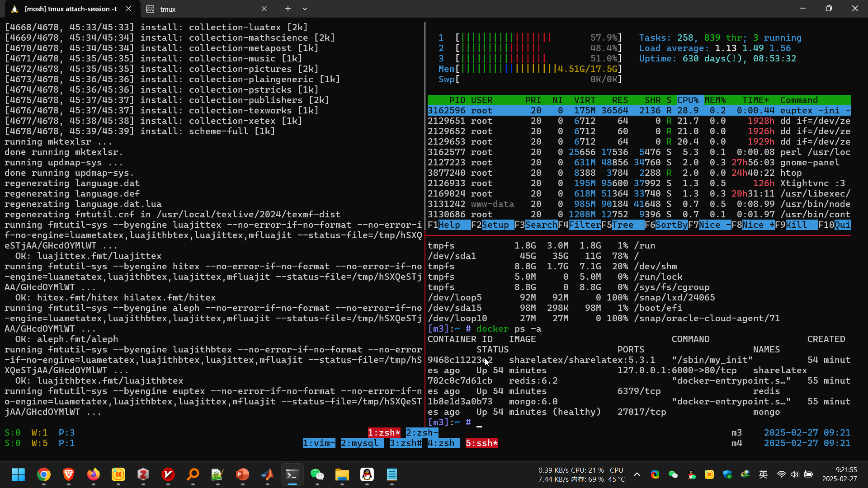The image size is (868, 488).
Task: Click the WeChat system tray icon
Action: click(x=673, y=474)
